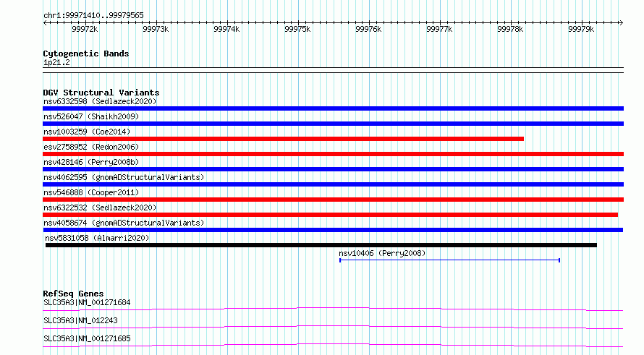Screen dimensions: 644x355
Task: Click the nsv1003259 (Coe2014) red variant bar
Action: [284, 139]
